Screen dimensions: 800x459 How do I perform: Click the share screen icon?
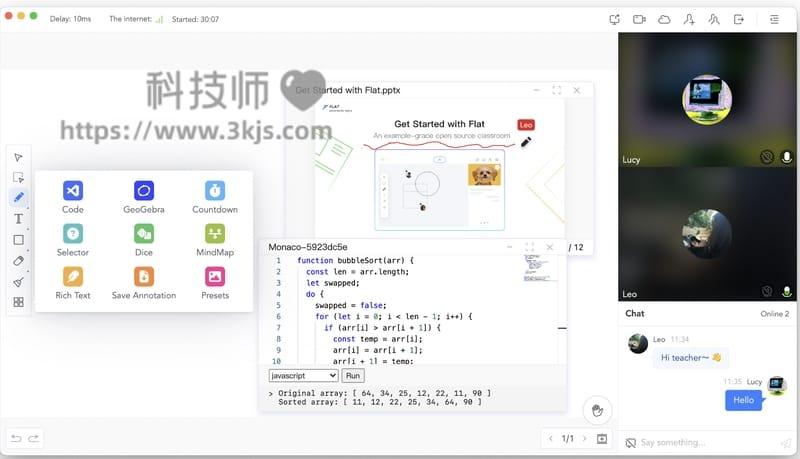point(614,19)
